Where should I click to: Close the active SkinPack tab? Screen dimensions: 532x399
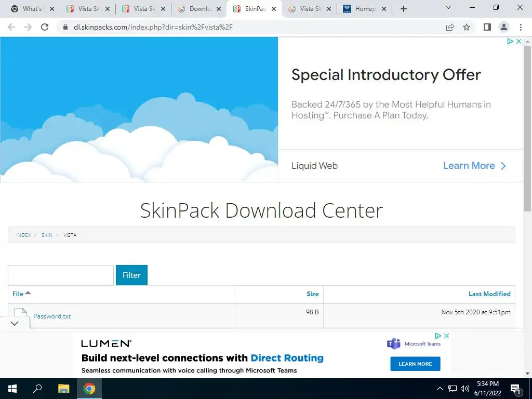(x=274, y=9)
